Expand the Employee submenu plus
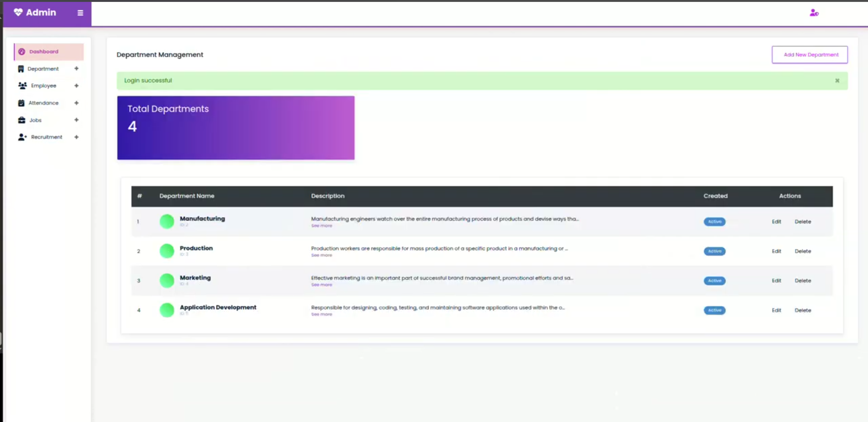The image size is (868, 422). click(77, 86)
